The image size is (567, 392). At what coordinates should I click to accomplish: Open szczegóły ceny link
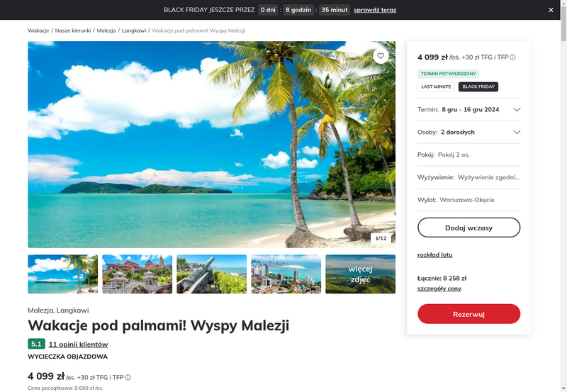pyautogui.click(x=439, y=289)
